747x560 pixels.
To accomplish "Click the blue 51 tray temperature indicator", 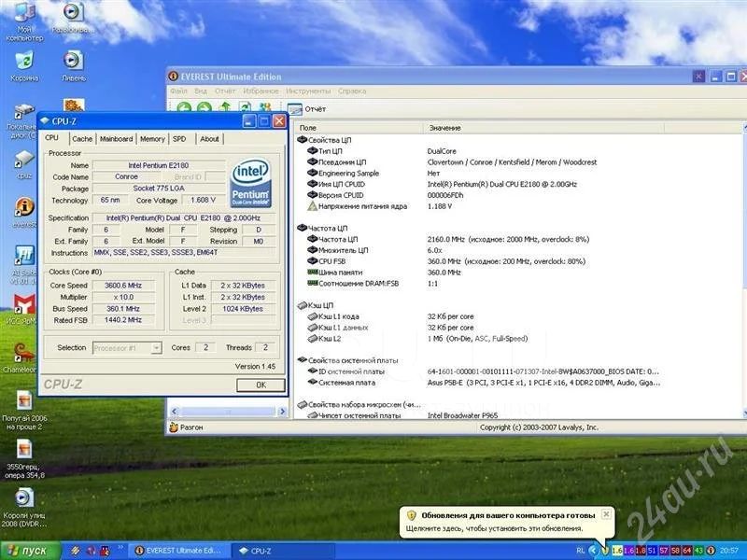I will point(652,551).
